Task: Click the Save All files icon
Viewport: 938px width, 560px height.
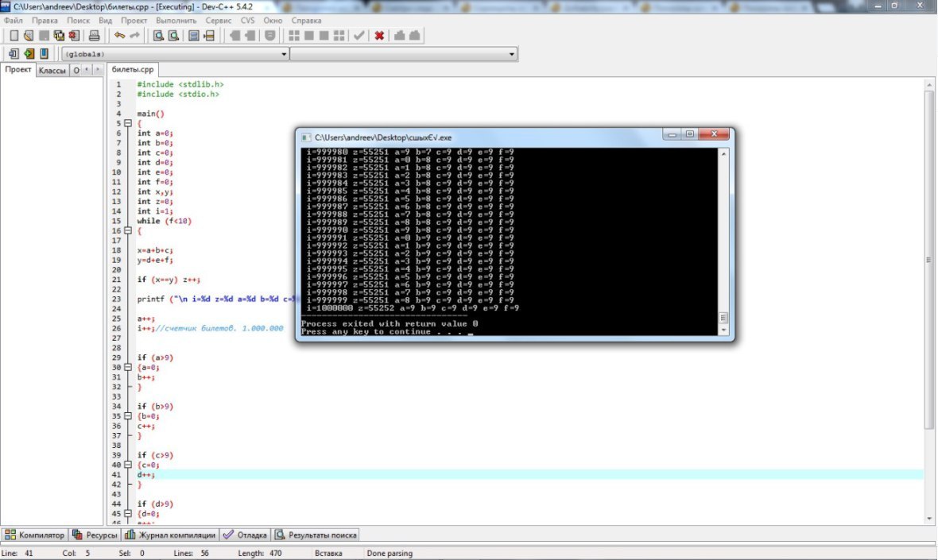Action: (59, 36)
